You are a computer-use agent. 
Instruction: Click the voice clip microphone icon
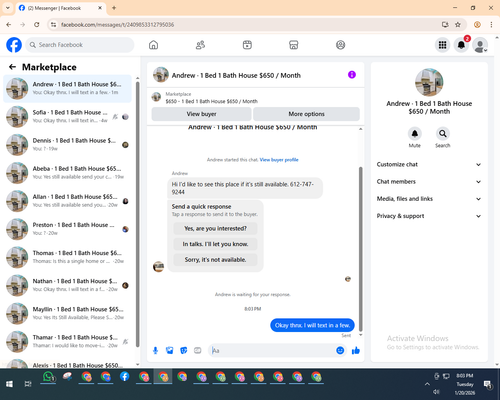(155, 350)
